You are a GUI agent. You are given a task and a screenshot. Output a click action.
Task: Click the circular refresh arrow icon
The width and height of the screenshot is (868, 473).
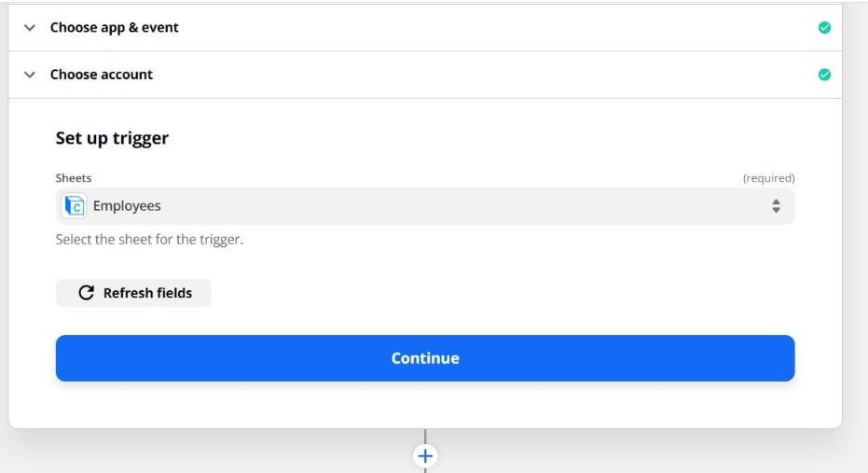coord(87,293)
